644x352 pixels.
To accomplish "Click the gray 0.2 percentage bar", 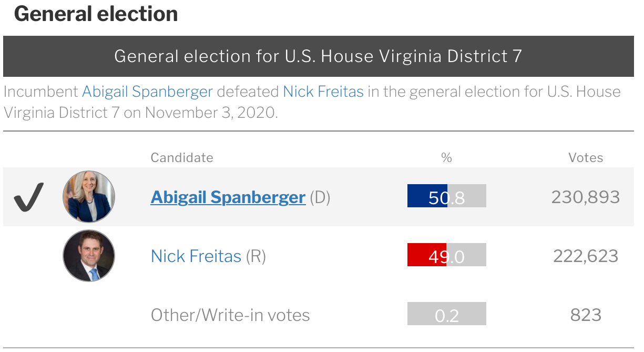I will (x=446, y=314).
